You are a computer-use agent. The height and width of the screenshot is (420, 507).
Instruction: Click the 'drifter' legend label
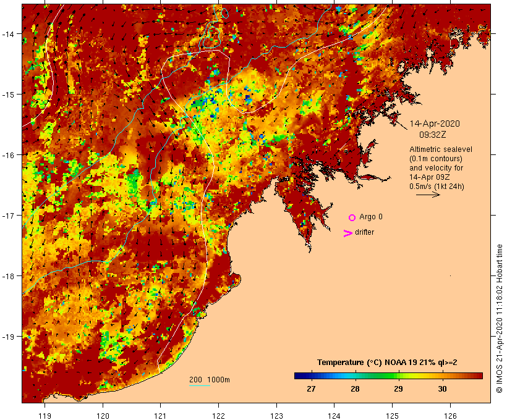pyautogui.click(x=364, y=232)
